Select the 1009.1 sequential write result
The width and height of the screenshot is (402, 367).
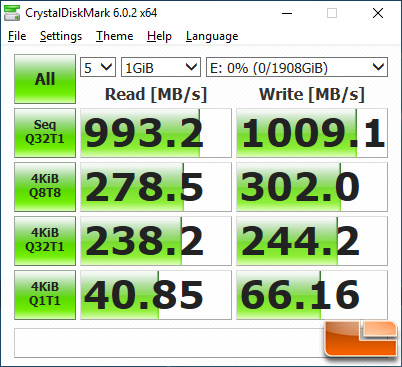pyautogui.click(x=312, y=133)
